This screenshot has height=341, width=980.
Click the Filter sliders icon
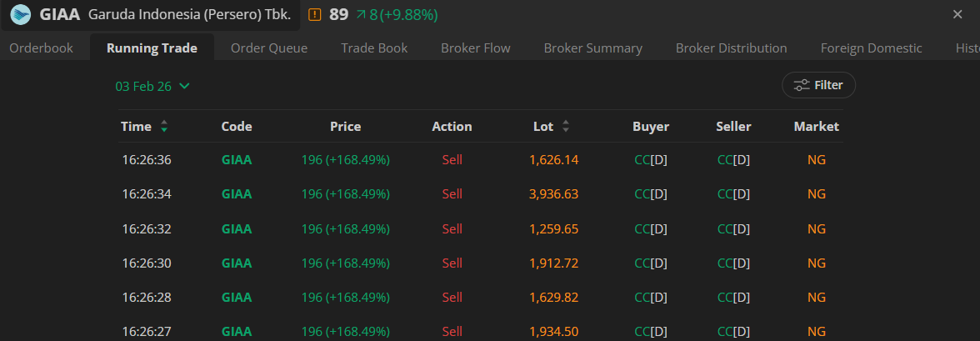pos(802,85)
